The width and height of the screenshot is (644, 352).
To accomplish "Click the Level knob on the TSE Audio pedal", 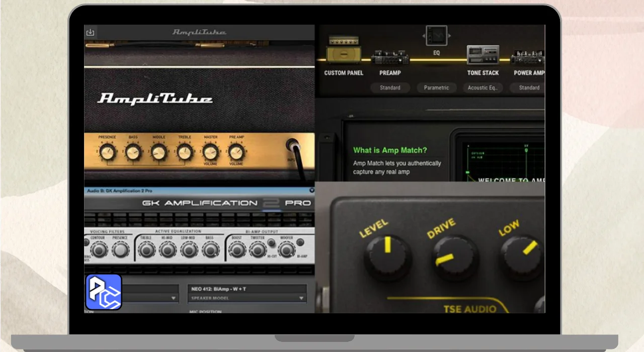I will 388,257.
